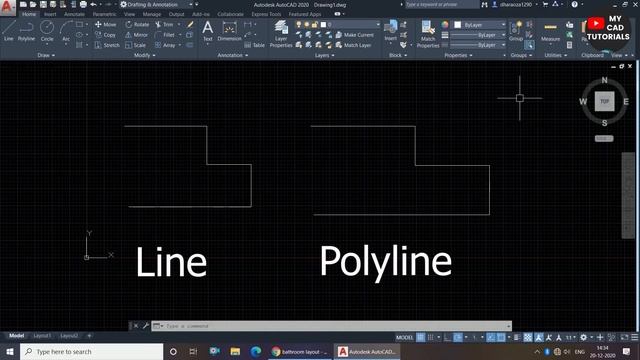The height and width of the screenshot is (360, 640).
Task: Click the Save icon in quick access toolbar
Action: pos(43,4)
